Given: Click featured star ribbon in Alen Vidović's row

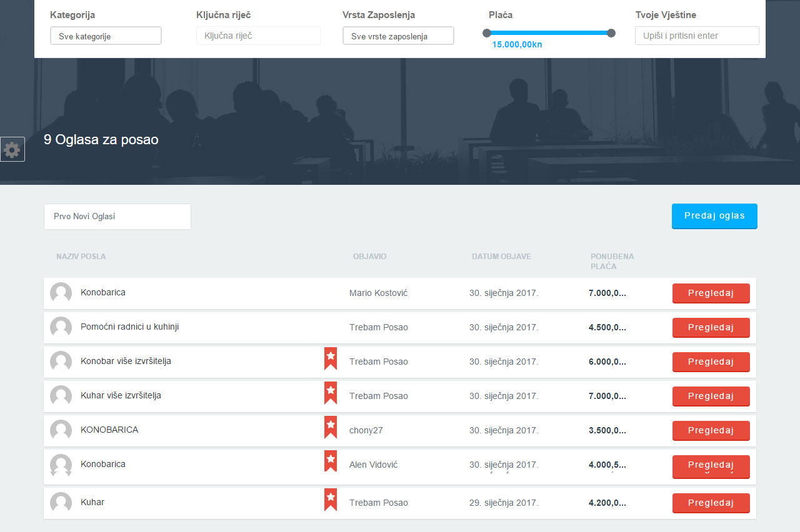Looking at the screenshot, I should 331,461.
